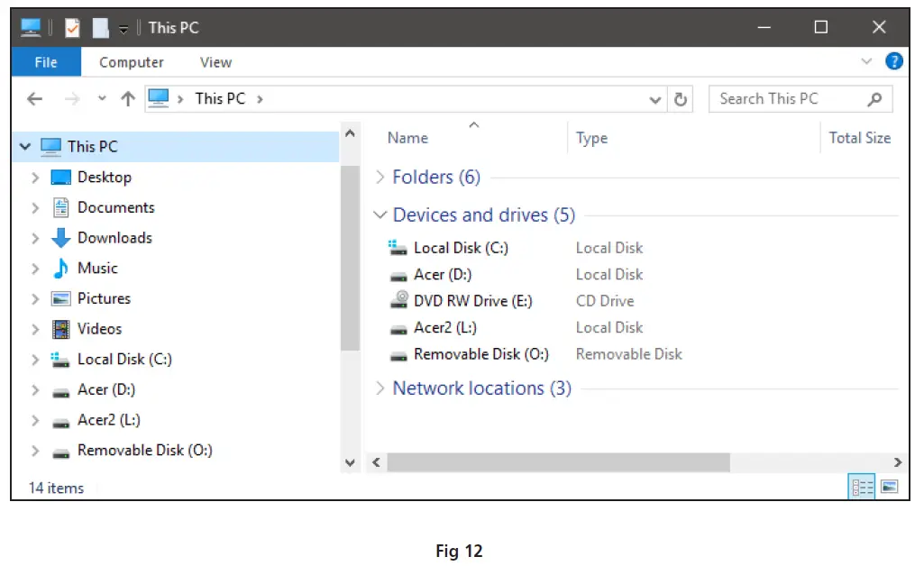Expand the Folders (6) group
Image resolution: width=924 pixels, height=566 pixels.
380,178
